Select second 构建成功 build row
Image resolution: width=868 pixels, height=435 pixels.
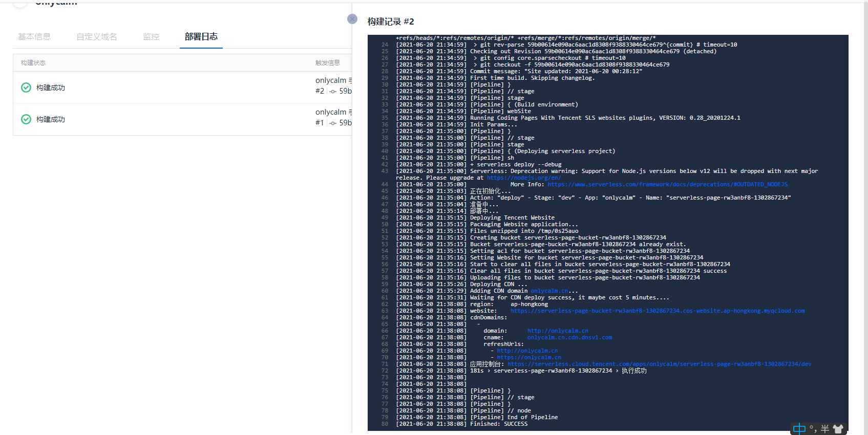tap(182, 119)
